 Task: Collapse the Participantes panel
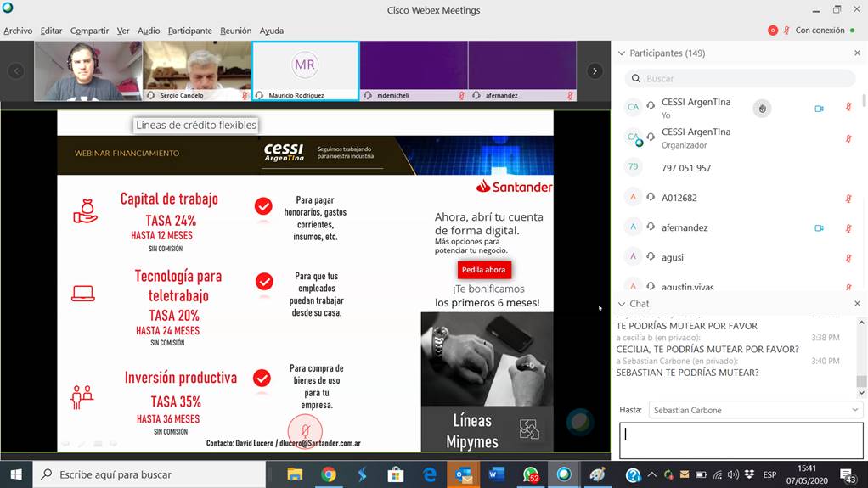click(x=622, y=53)
